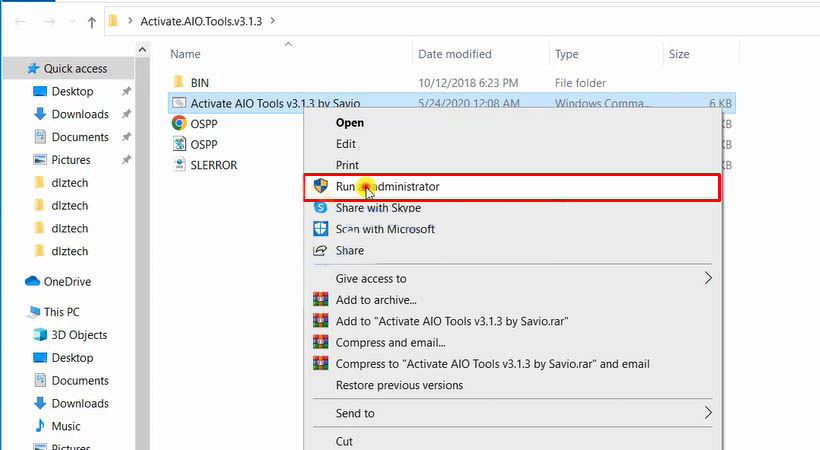Open Desktop under This PC

(72, 358)
